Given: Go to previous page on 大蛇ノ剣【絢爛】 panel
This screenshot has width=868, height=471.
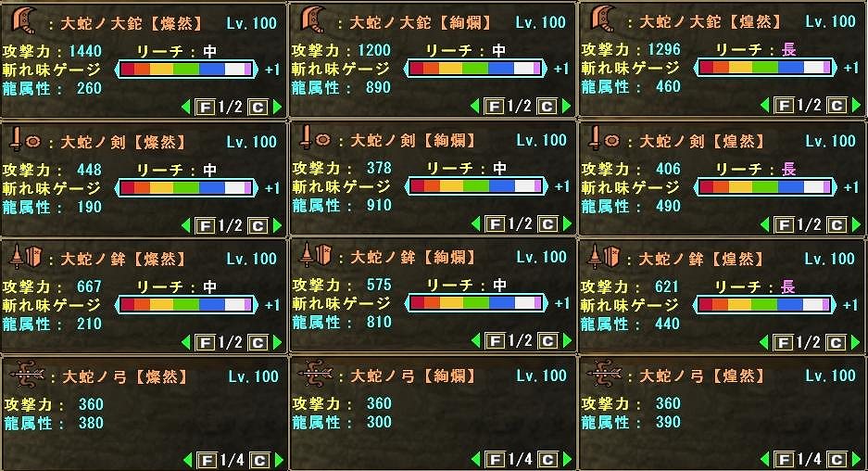Looking at the screenshot, I should pos(475,223).
